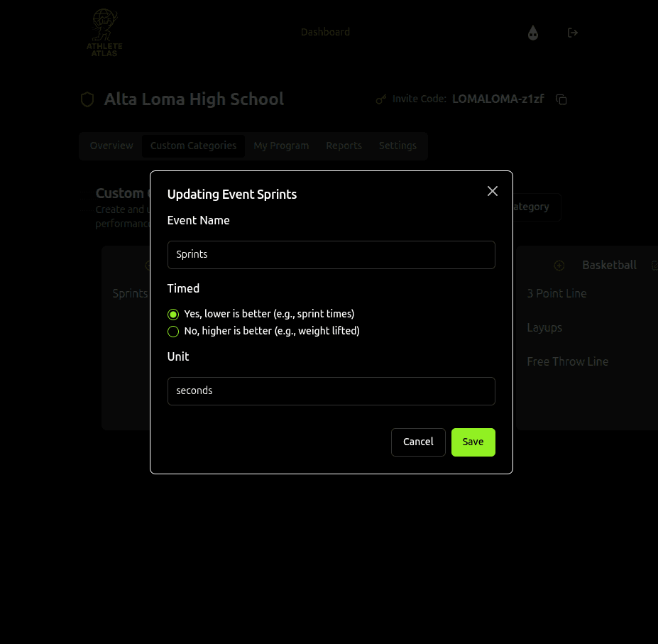The height and width of the screenshot is (644, 658).
Task: Go to the Settings tab
Action: (x=397, y=146)
